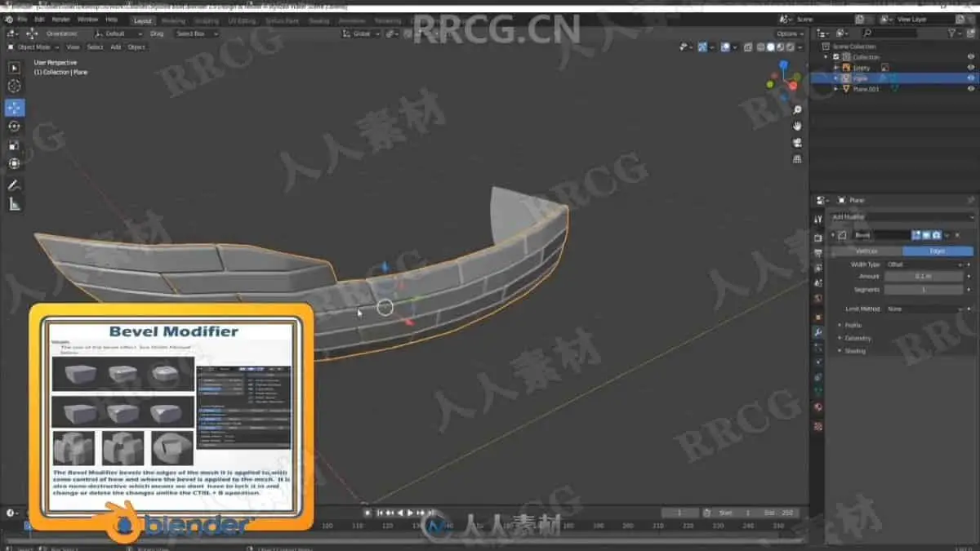Open the viewport Add menu
This screenshot has width=980, height=551.
116,47
